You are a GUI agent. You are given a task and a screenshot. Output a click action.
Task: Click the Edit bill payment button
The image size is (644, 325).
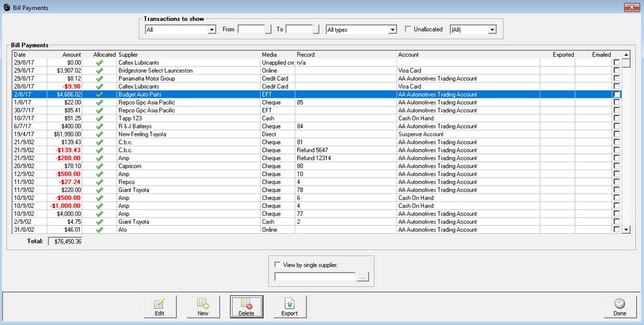click(x=160, y=307)
